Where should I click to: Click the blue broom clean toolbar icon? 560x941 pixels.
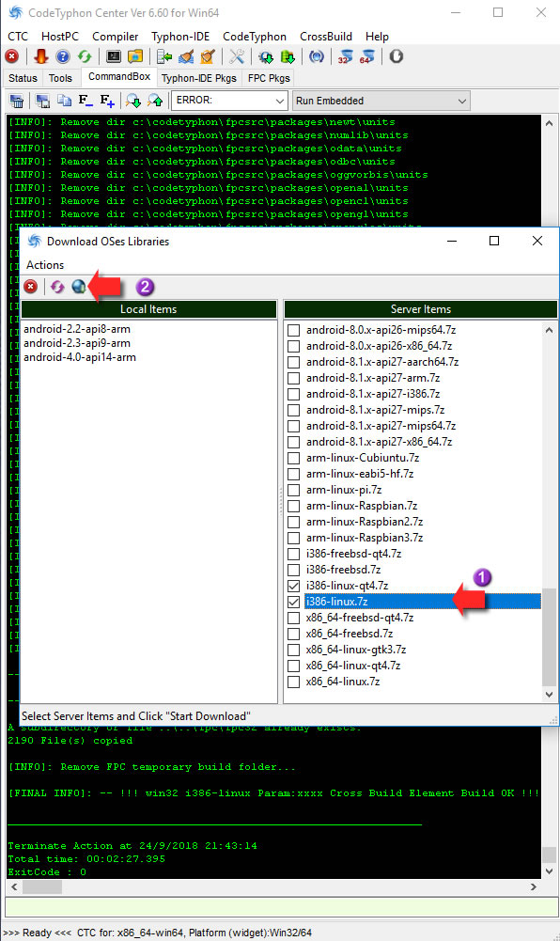[x=186, y=56]
